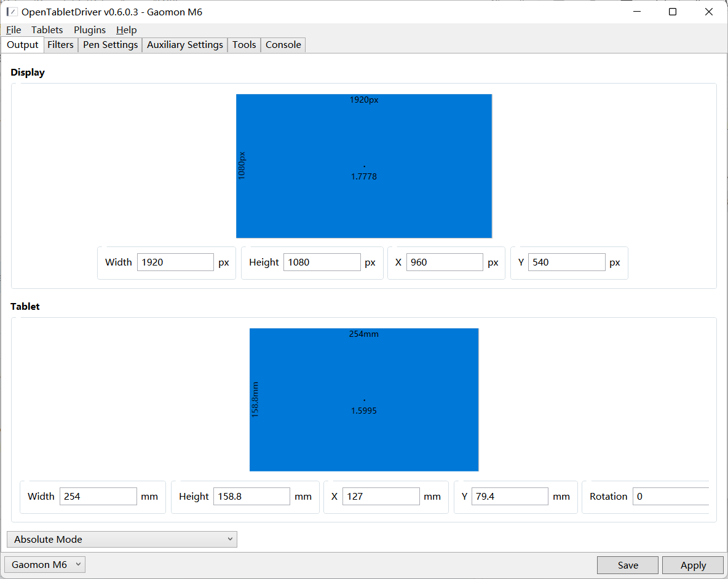Image resolution: width=728 pixels, height=579 pixels.
Task: Open the Console tab
Action: tap(283, 45)
